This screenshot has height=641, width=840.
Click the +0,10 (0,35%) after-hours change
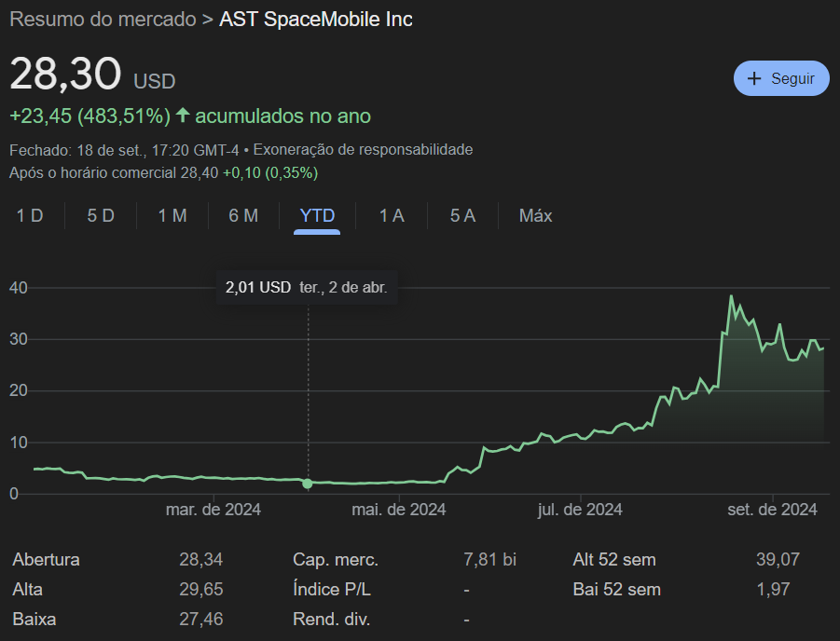click(x=270, y=173)
